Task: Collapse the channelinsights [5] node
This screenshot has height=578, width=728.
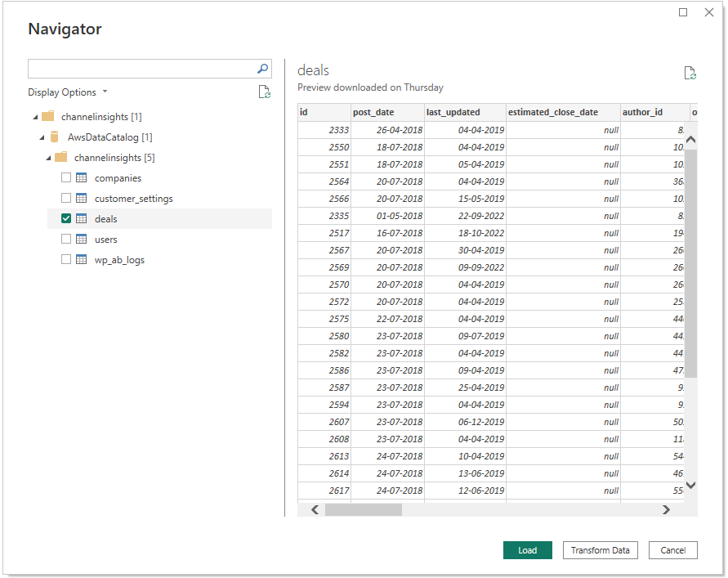Action: (48, 158)
